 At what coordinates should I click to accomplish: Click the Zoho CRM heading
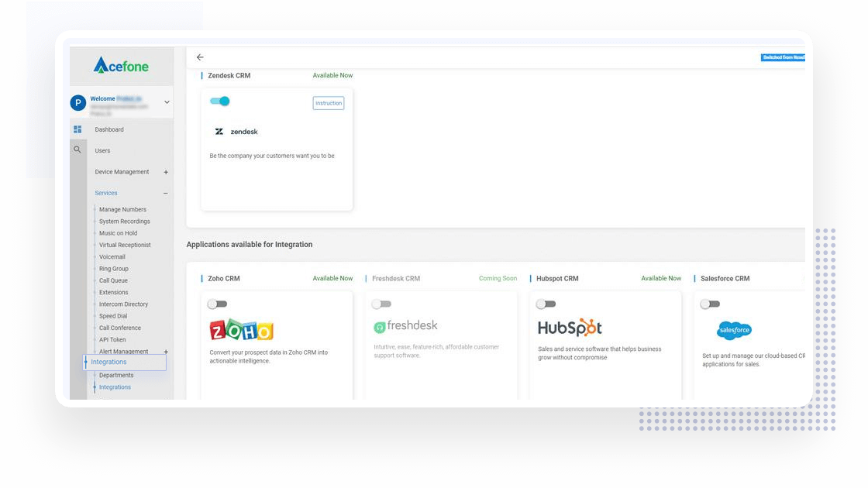[224, 278]
